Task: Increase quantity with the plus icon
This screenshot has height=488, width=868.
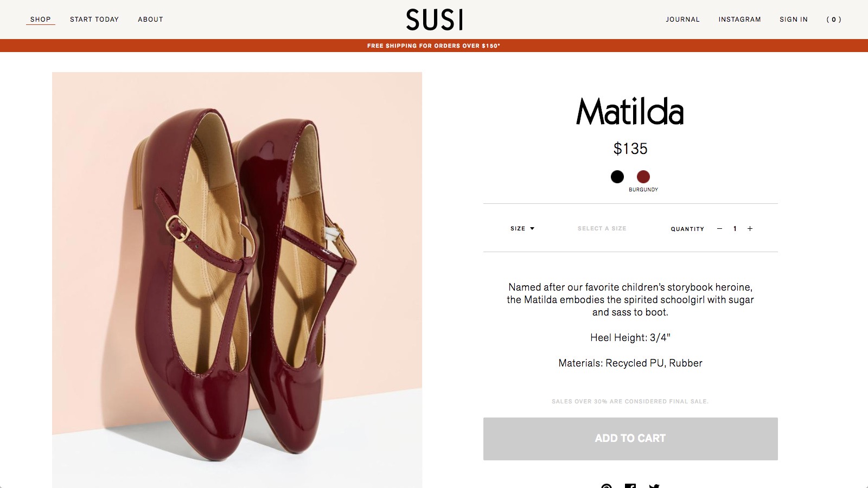Action: point(750,228)
